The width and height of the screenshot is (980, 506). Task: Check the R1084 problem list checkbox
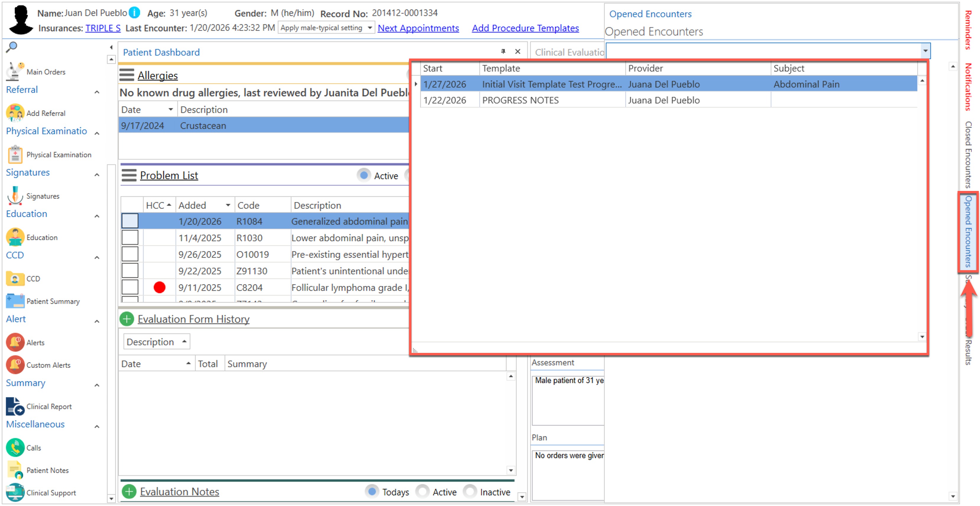[x=130, y=221]
